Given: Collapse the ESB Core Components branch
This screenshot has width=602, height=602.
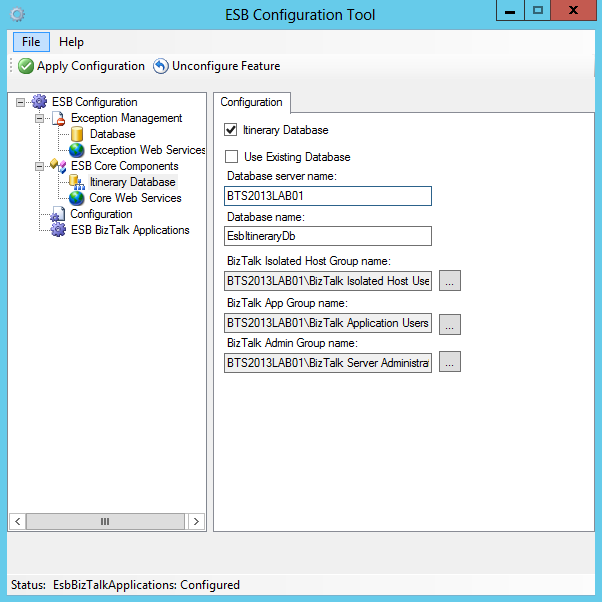Looking at the screenshot, I should click(x=39, y=166).
